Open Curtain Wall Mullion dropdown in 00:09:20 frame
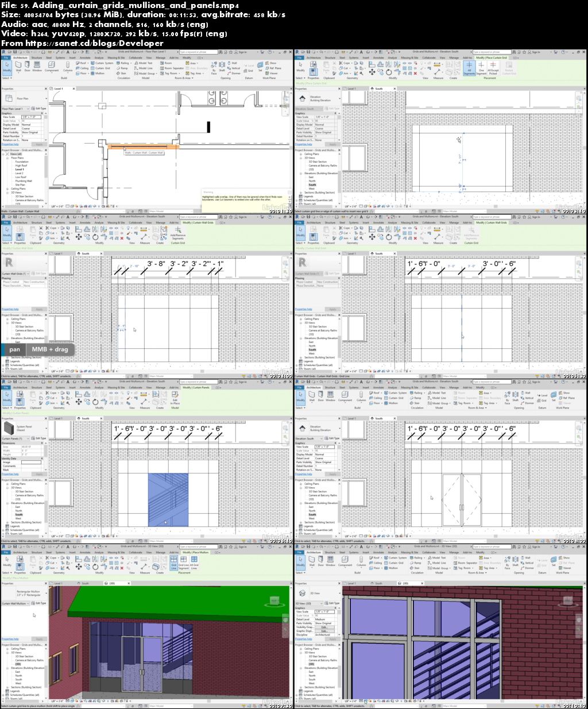The height and width of the screenshot is (709, 588). point(16,603)
